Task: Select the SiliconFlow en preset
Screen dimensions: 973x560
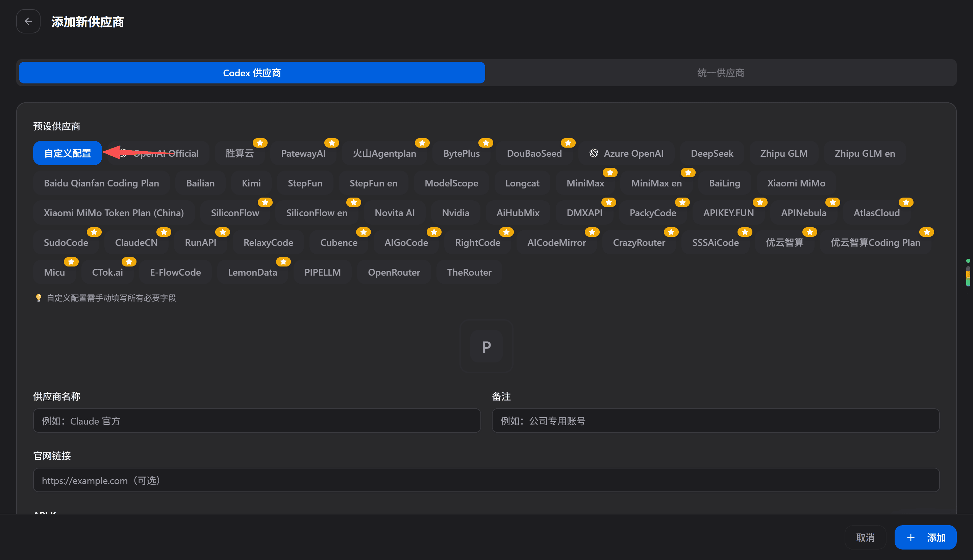Action: (x=316, y=213)
